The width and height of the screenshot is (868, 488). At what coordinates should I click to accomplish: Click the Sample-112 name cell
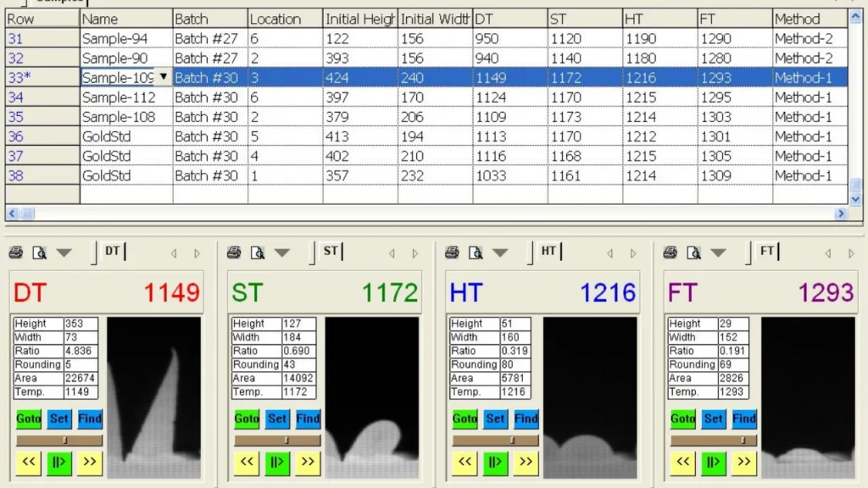point(126,97)
